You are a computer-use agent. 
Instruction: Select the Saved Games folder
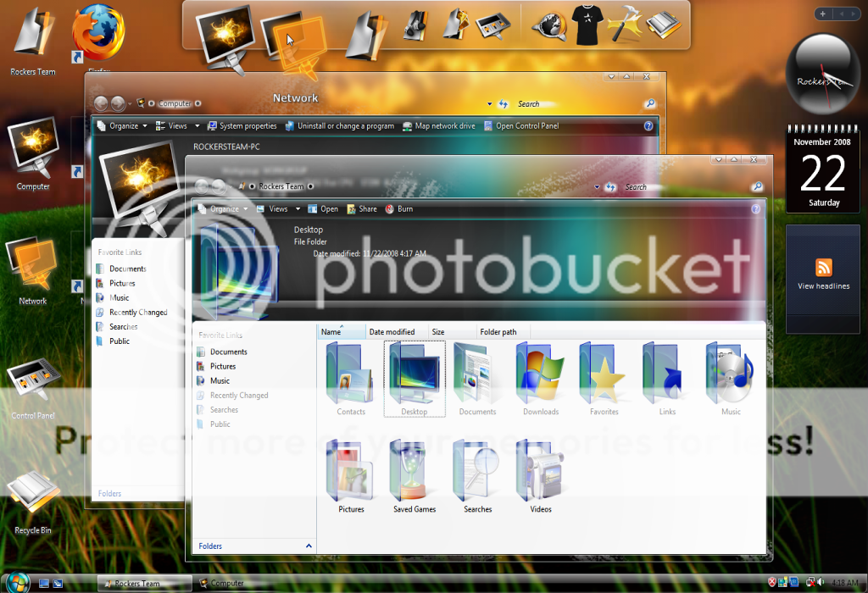[x=415, y=477]
